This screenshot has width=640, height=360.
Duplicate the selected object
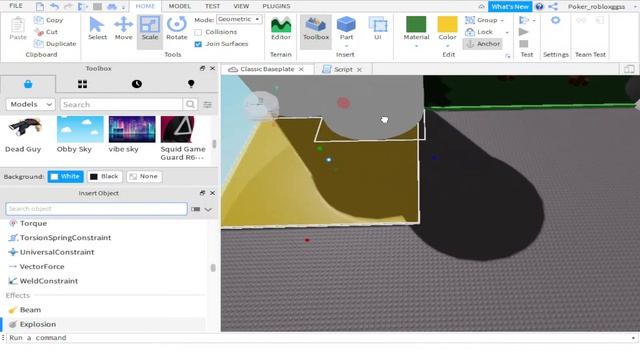pos(55,44)
